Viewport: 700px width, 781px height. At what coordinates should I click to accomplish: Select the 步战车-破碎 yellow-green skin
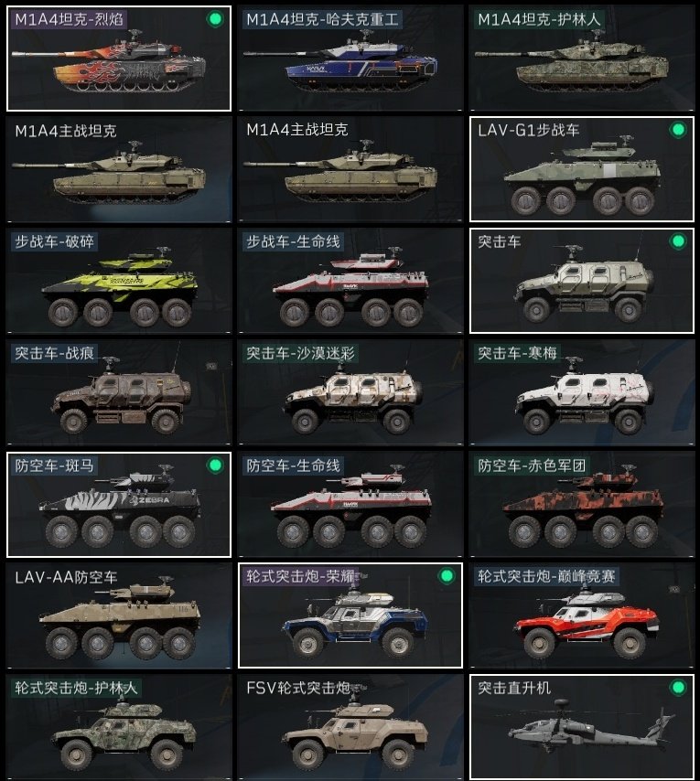click(119, 281)
